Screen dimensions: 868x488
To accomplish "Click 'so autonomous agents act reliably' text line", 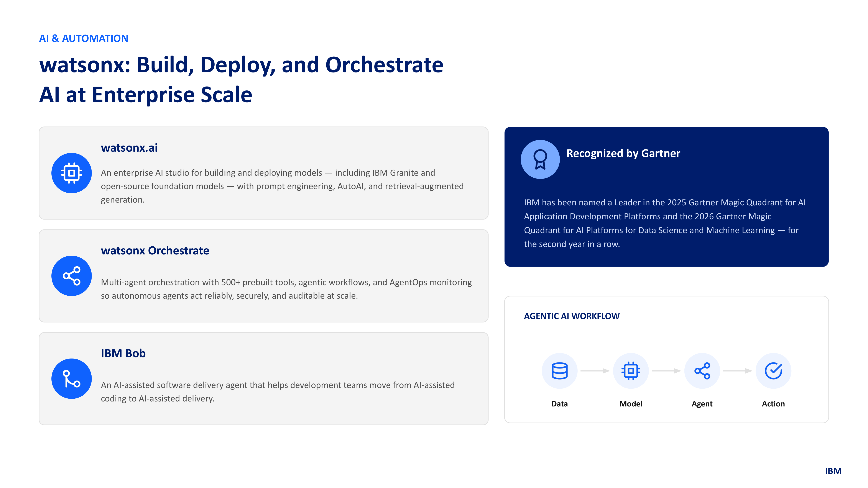I will [229, 296].
